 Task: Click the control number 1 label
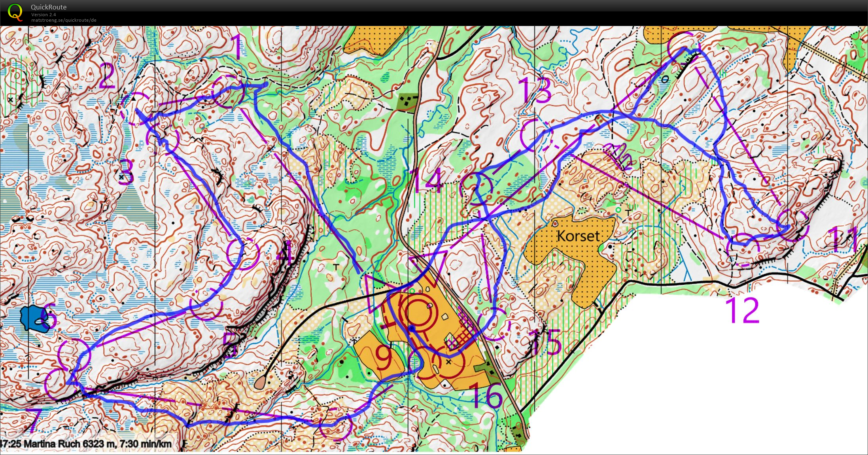pyautogui.click(x=236, y=47)
